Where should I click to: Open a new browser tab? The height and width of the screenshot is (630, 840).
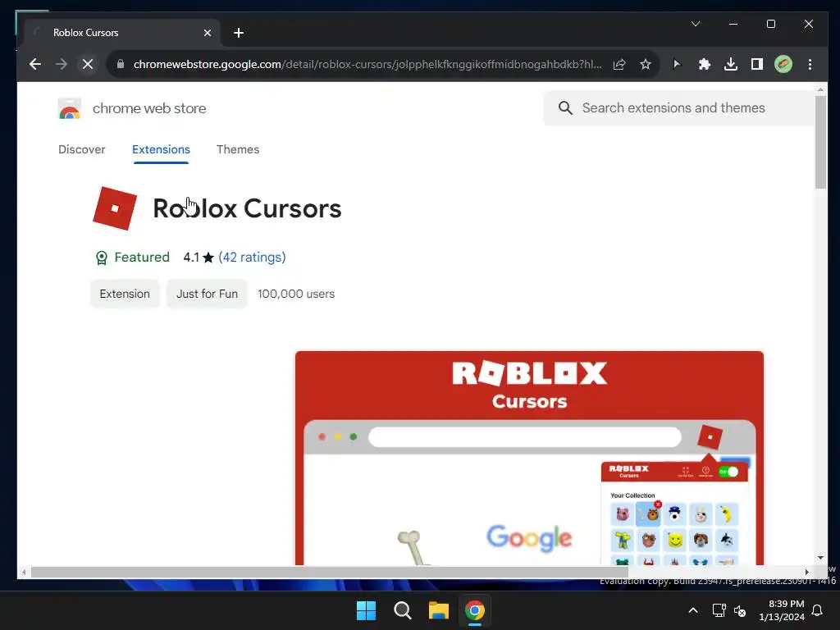tap(239, 33)
